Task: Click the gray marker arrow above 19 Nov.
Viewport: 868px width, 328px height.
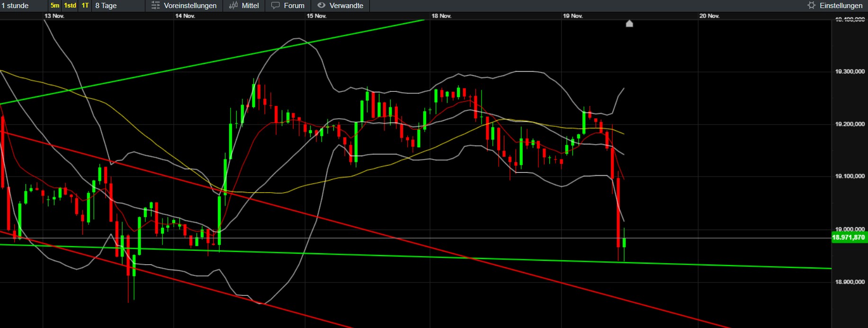Action: pyautogui.click(x=629, y=23)
